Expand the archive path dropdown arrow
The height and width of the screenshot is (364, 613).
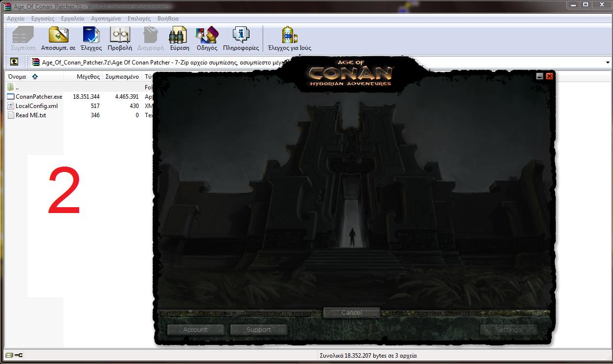tap(608, 62)
